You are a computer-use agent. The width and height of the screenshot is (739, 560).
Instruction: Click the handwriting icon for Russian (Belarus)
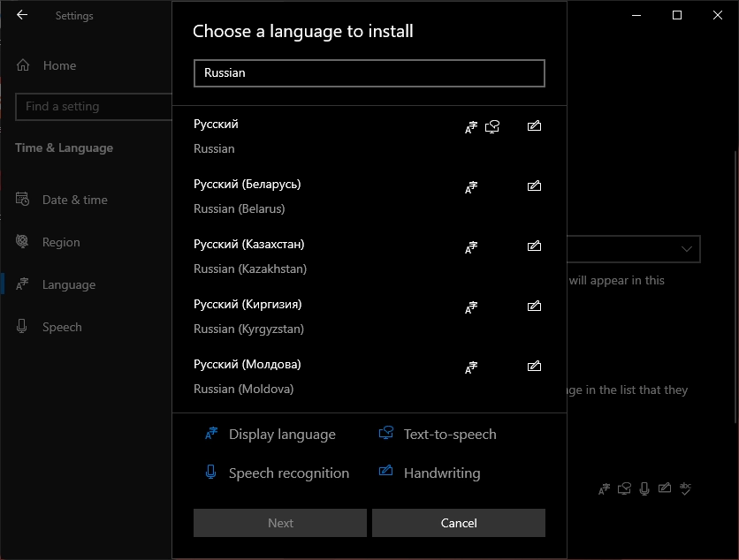click(x=533, y=186)
